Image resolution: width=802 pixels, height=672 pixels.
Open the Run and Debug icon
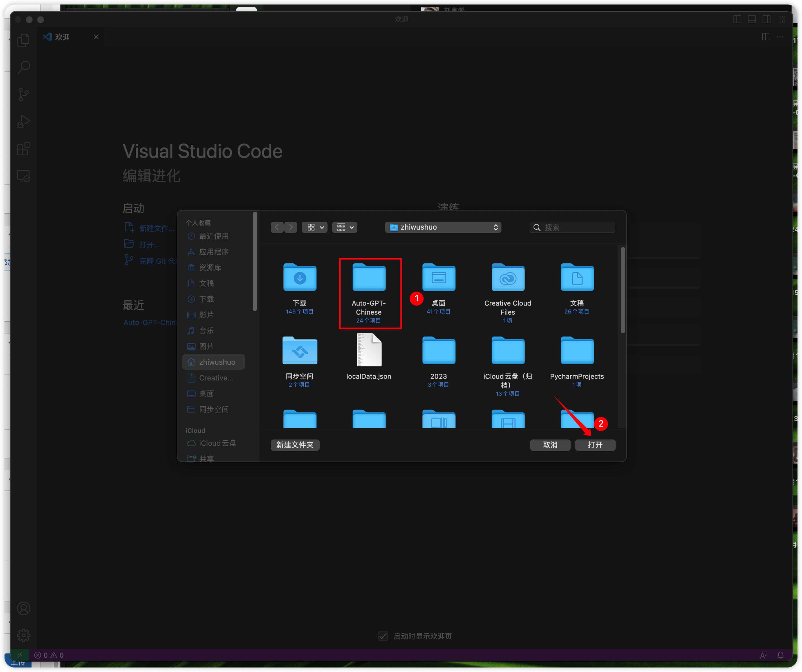tap(23, 122)
